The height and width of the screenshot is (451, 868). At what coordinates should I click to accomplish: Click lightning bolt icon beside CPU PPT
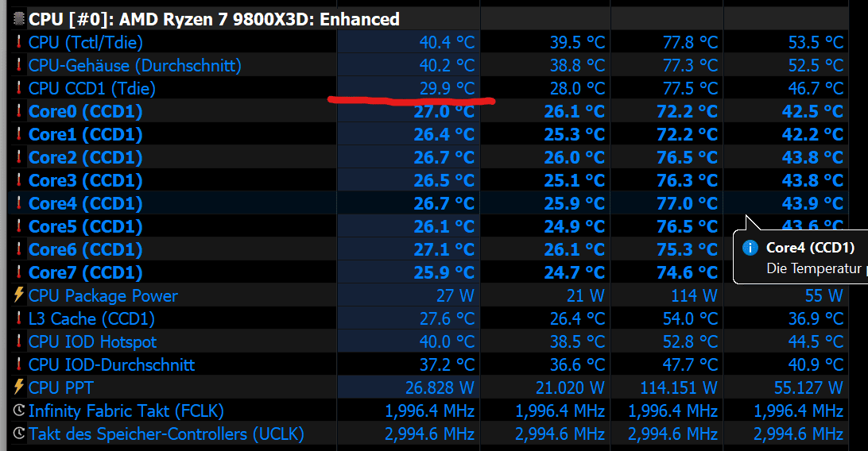19,387
